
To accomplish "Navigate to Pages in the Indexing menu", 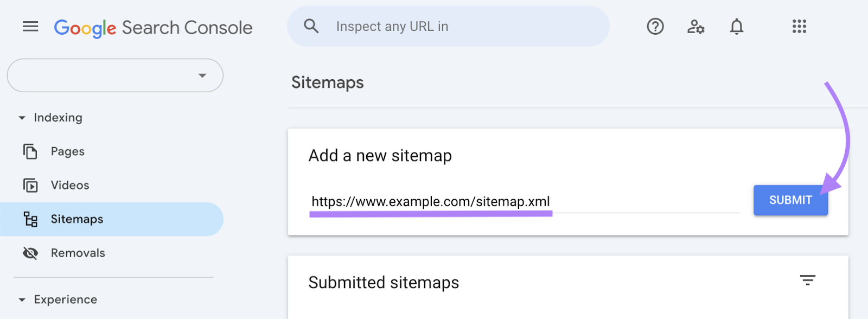I will (x=67, y=151).
